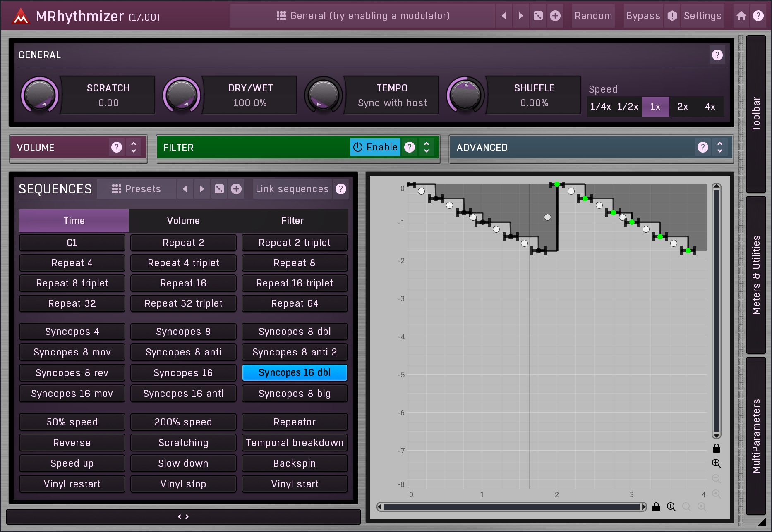Expand the Volume panel

point(133,147)
